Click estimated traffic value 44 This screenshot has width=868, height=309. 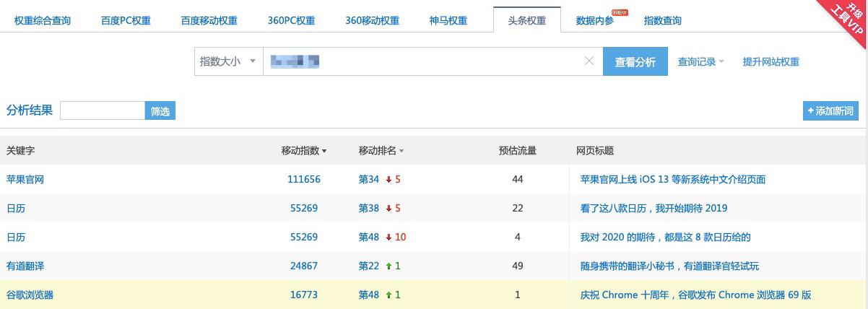(517, 179)
